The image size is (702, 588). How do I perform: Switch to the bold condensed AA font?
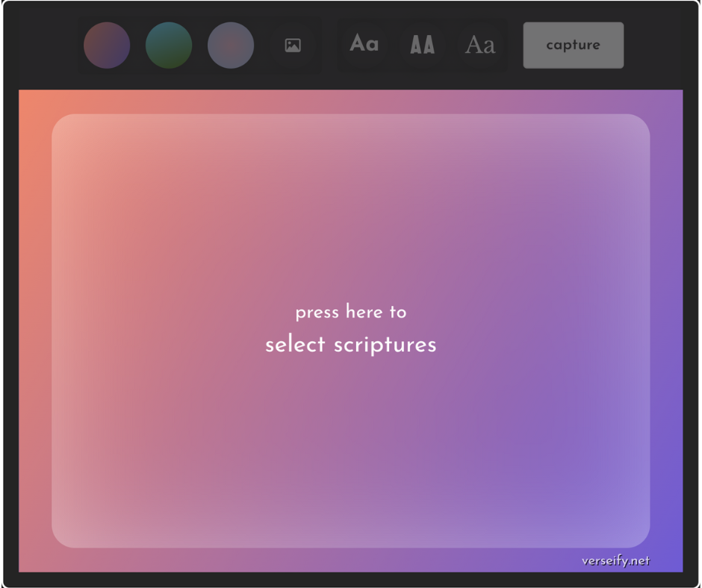(x=422, y=46)
